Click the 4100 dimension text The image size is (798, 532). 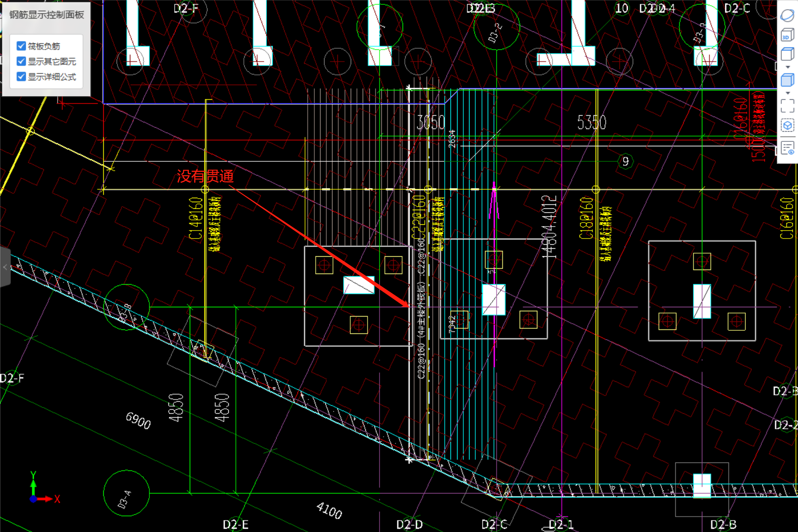tap(329, 510)
